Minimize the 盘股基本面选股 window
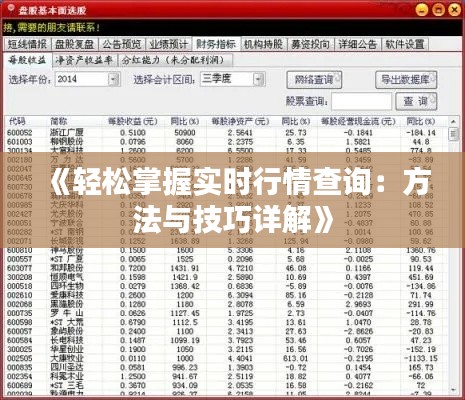The image size is (465, 400). pyautogui.click(x=422, y=10)
